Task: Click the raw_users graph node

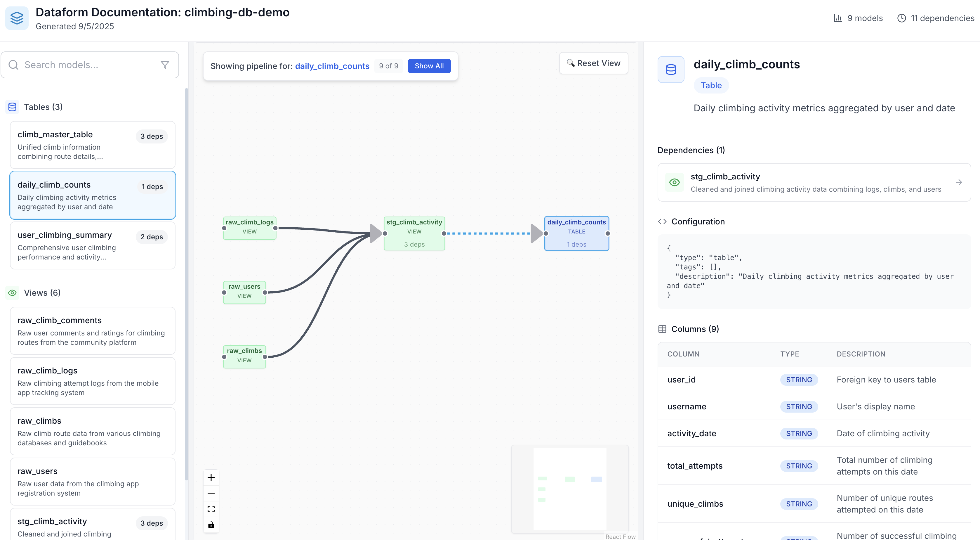Action: coord(244,292)
